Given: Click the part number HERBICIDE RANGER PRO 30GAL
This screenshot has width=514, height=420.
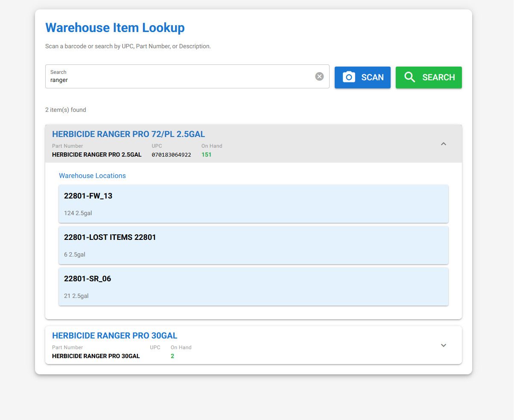Looking at the screenshot, I should pos(96,356).
